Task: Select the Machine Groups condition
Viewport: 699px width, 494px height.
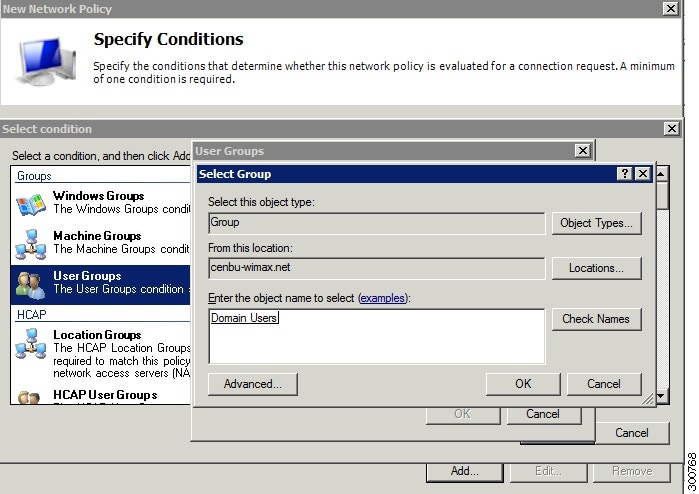Action: pos(101,243)
